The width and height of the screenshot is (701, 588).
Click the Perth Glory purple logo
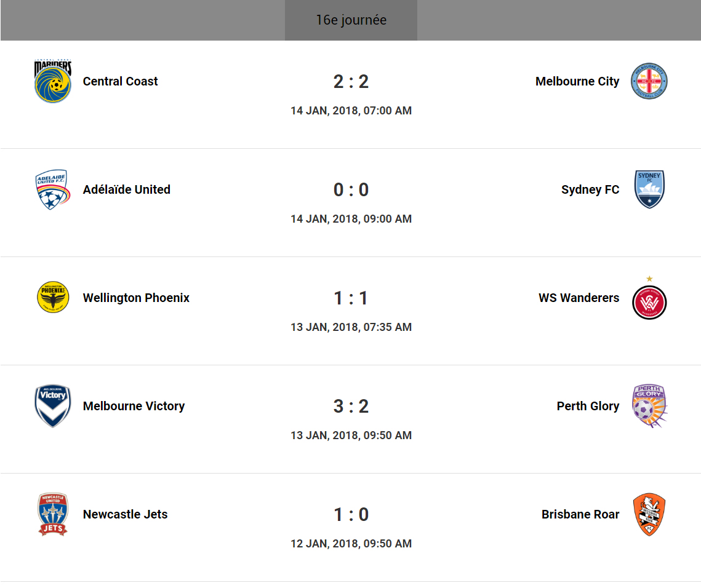coord(649,406)
